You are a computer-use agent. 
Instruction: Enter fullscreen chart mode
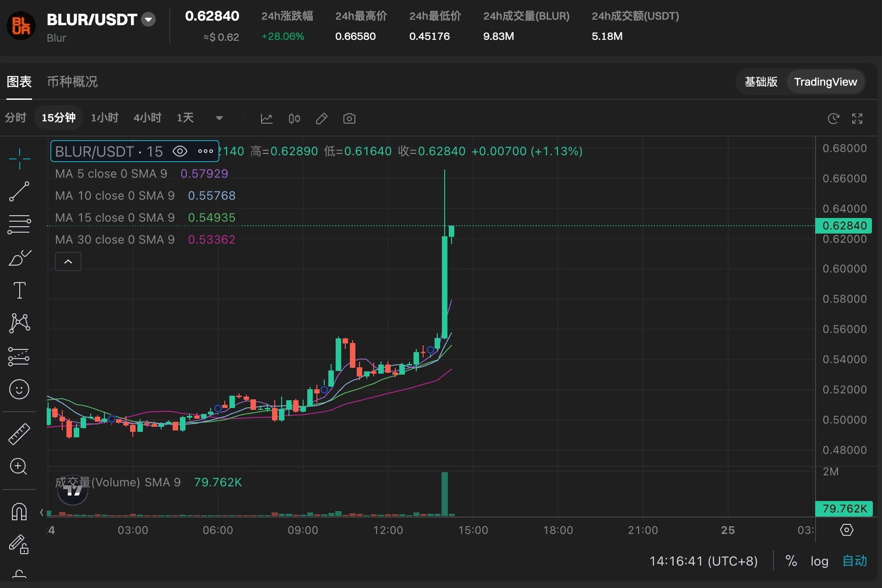coord(857,119)
